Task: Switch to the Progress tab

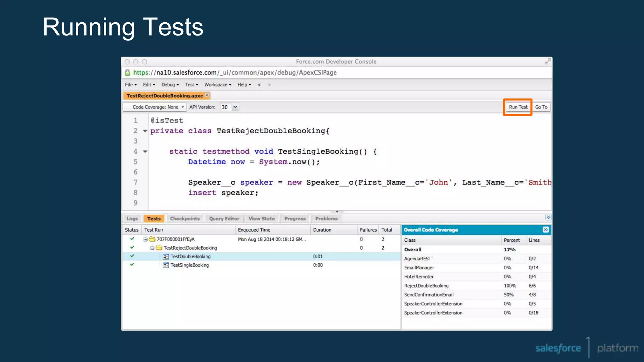Action: 295,218
